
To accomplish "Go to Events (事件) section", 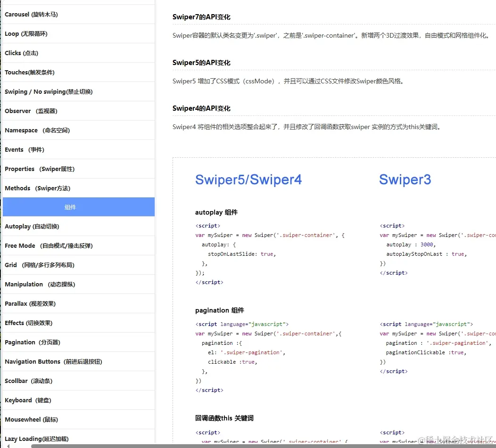I will click(78, 149).
